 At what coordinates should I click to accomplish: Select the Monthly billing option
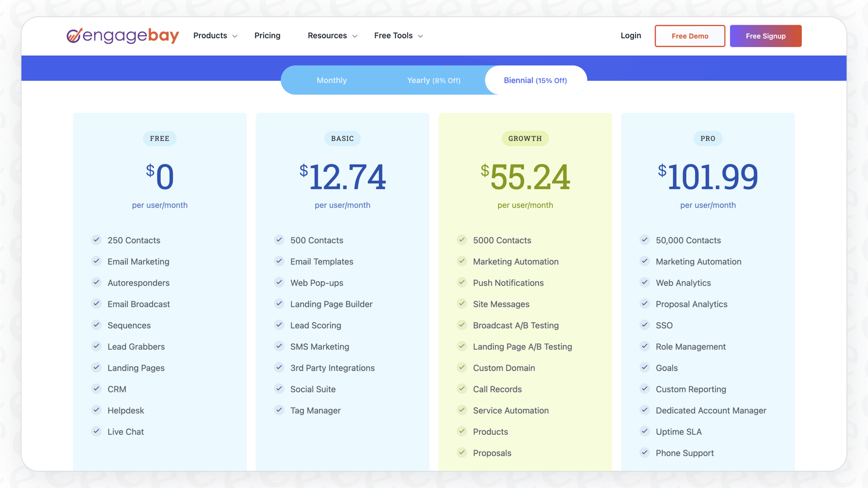point(331,80)
